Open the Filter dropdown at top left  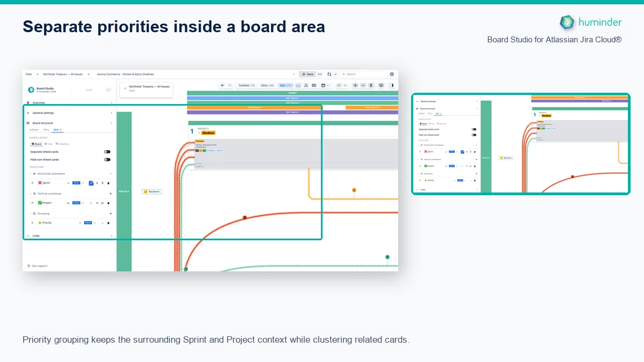[x=31, y=74]
